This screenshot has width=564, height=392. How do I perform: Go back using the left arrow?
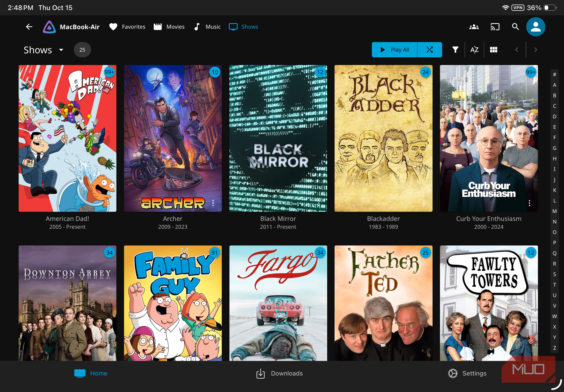coord(29,27)
